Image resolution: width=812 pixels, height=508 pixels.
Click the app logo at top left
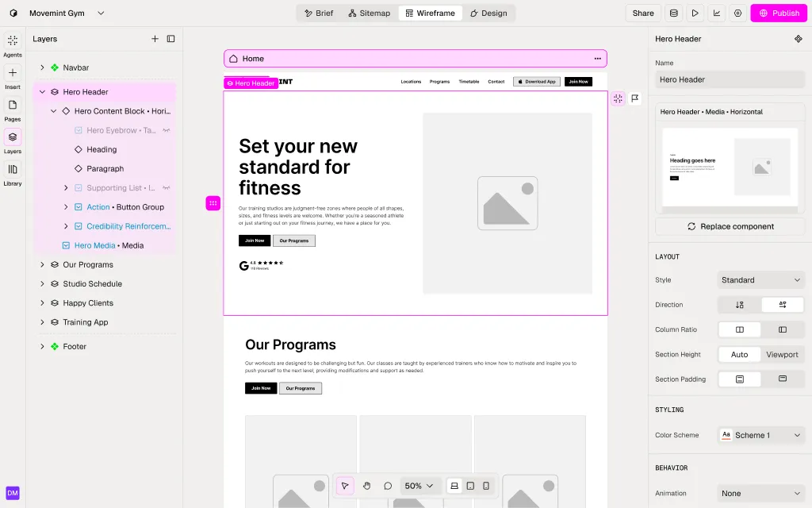(13, 13)
